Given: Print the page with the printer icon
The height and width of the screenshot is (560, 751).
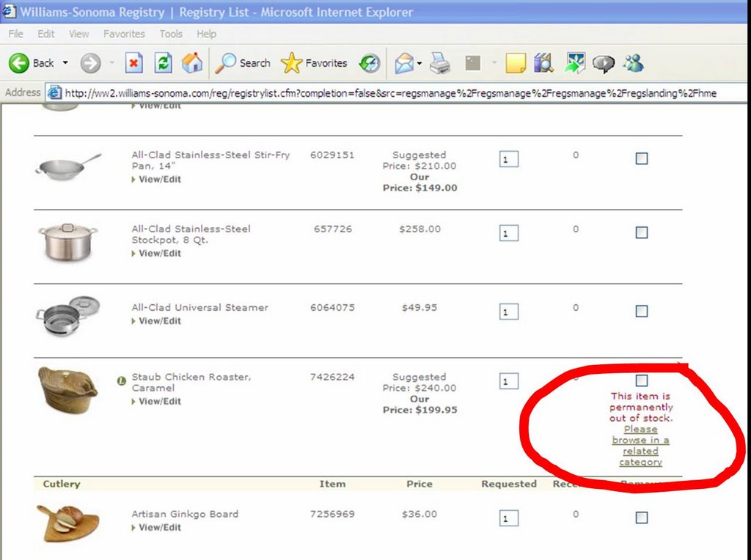Looking at the screenshot, I should [x=440, y=63].
